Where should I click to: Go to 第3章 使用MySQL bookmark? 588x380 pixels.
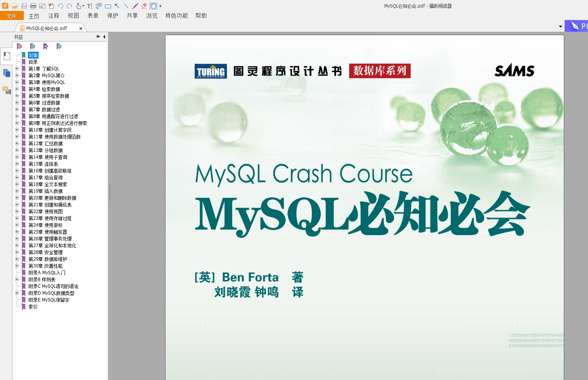tap(47, 82)
